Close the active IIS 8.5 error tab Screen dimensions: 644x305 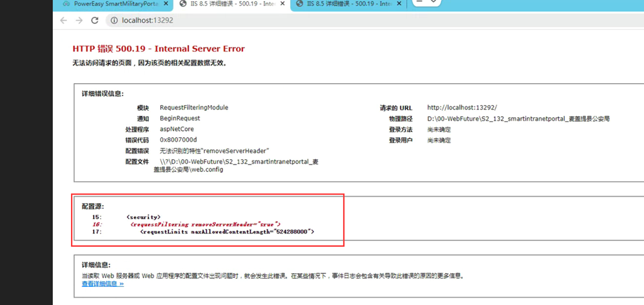click(x=281, y=4)
